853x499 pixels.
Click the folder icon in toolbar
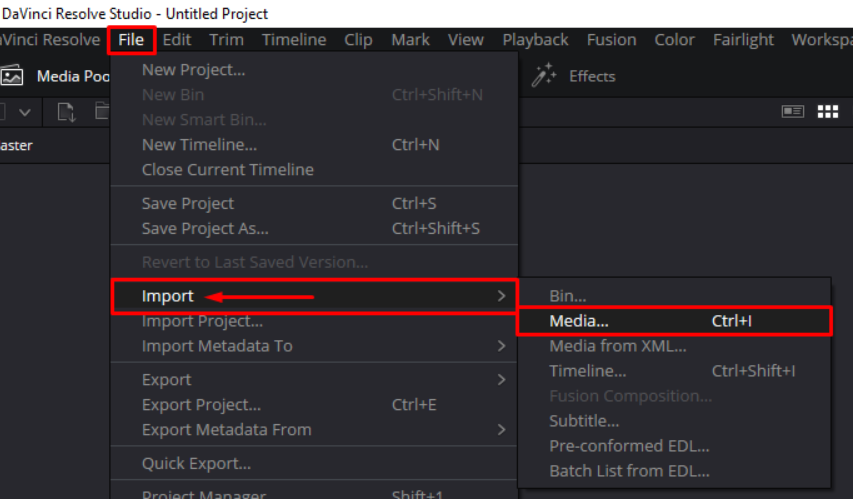pos(101,112)
